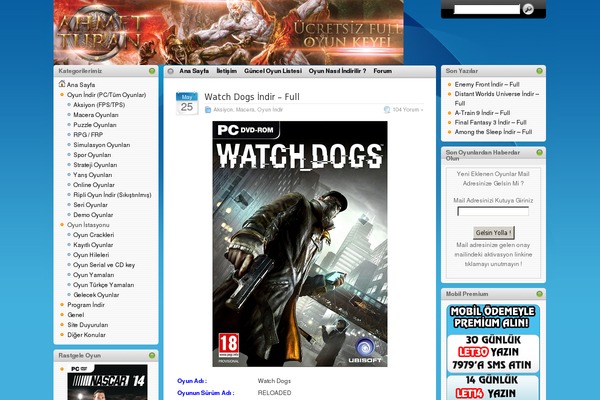Image resolution: width=600 pixels, height=400 pixels.
Task: Open the Forum menu item
Action: [383, 71]
